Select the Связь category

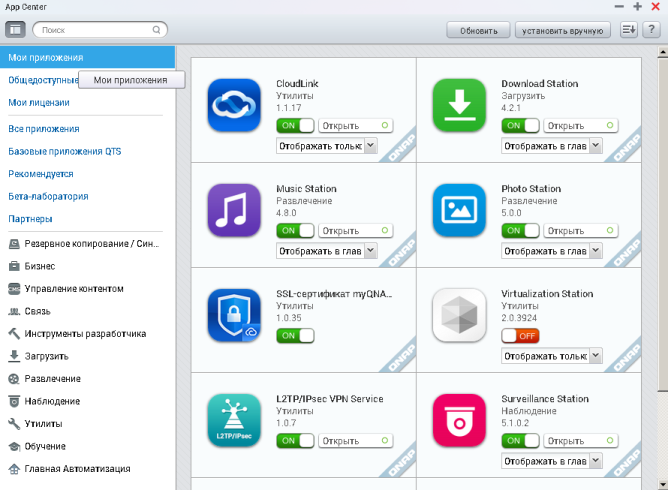[29, 311]
